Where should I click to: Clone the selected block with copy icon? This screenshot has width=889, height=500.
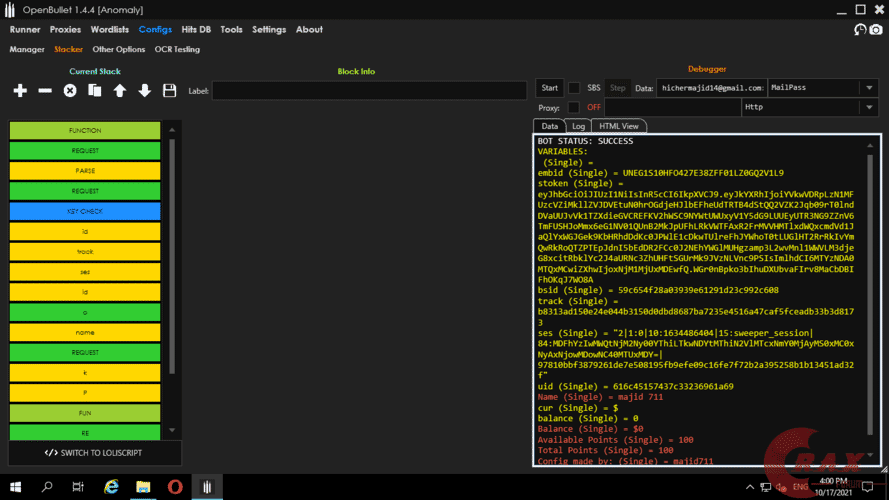[x=95, y=91]
